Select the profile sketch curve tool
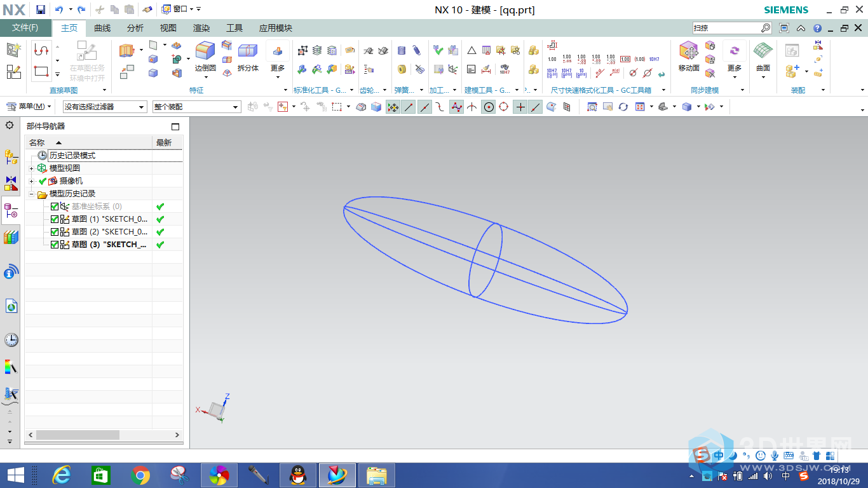This screenshot has height=488, width=868. coord(41,50)
